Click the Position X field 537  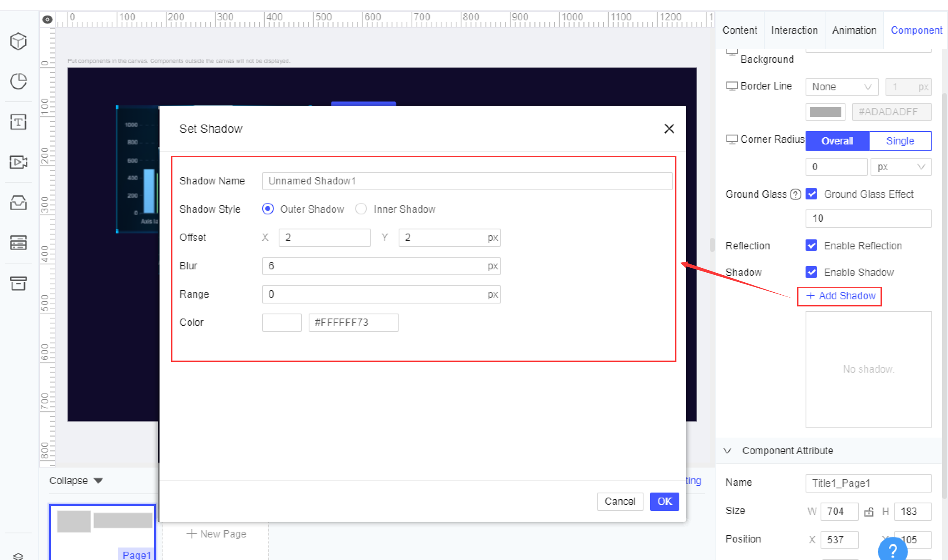click(x=839, y=540)
